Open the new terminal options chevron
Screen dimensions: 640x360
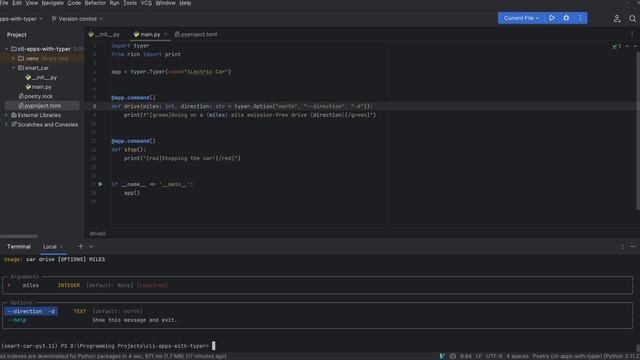click(x=91, y=247)
